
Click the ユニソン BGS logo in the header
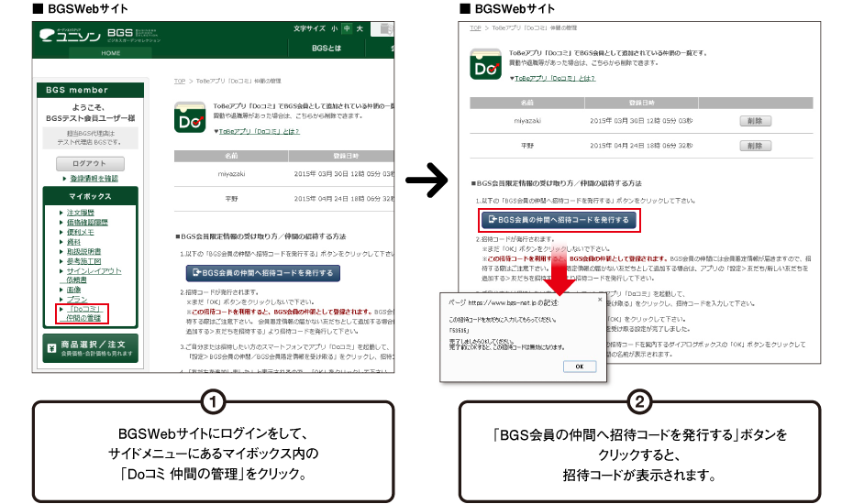[100, 36]
